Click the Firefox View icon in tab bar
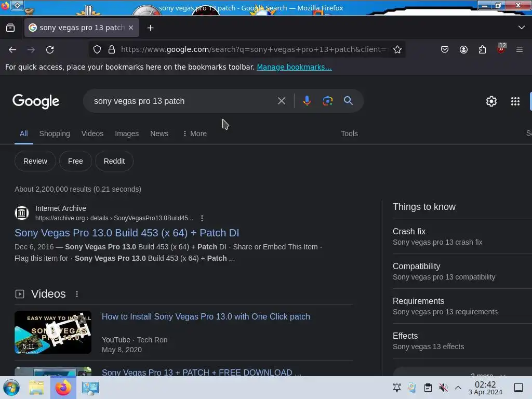The width and height of the screenshot is (532, 399). click(x=10, y=28)
